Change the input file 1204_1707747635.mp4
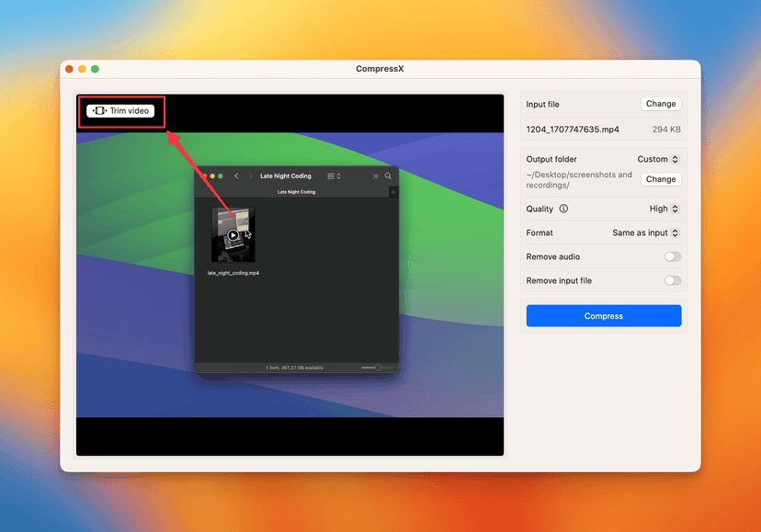The width and height of the screenshot is (761, 532). (660, 104)
